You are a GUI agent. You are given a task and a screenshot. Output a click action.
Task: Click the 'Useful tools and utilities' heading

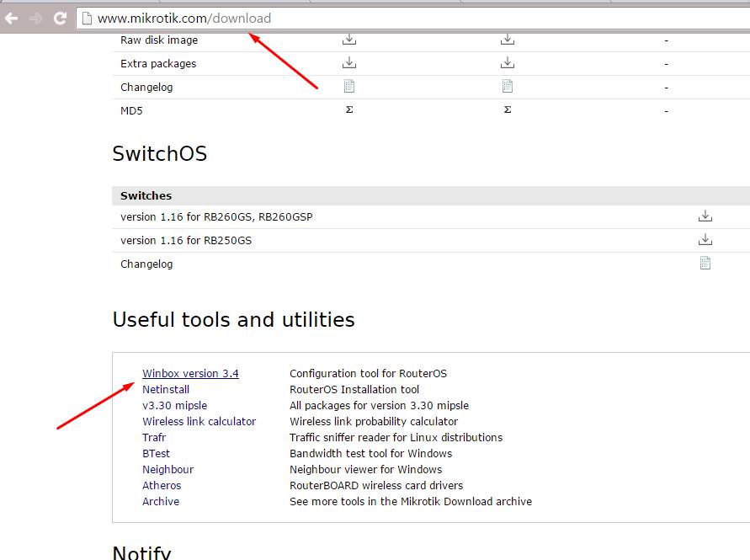click(233, 319)
